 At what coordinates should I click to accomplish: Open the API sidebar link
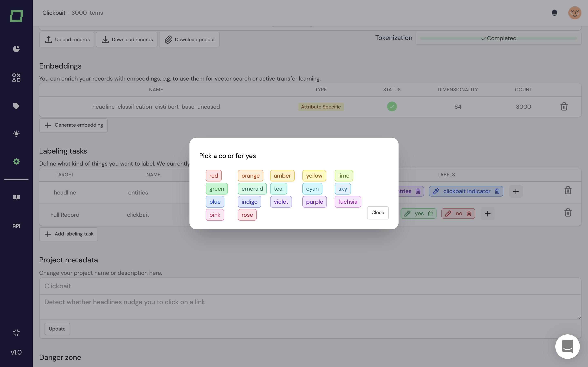[16, 226]
